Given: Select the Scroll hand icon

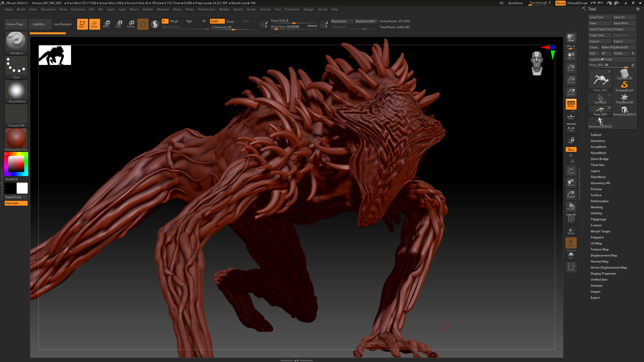Looking at the screenshot, I should pyautogui.click(x=571, y=55).
